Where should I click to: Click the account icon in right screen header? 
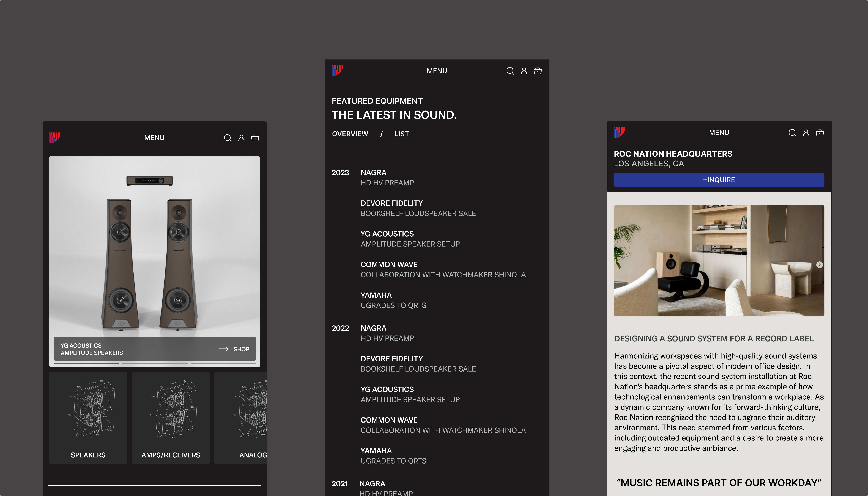[806, 133]
